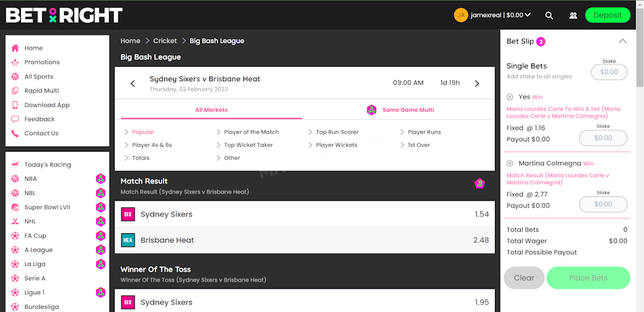Click the Home house icon in sidebar

coord(15,48)
